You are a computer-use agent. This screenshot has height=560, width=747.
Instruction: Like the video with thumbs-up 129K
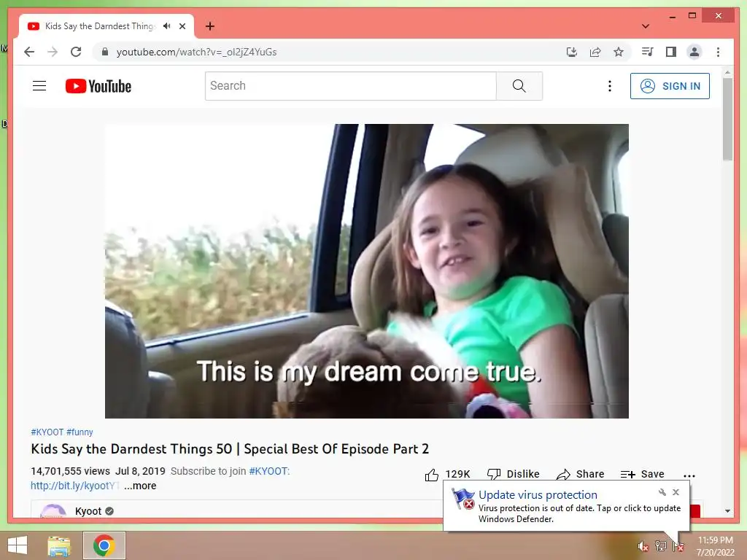pos(447,474)
